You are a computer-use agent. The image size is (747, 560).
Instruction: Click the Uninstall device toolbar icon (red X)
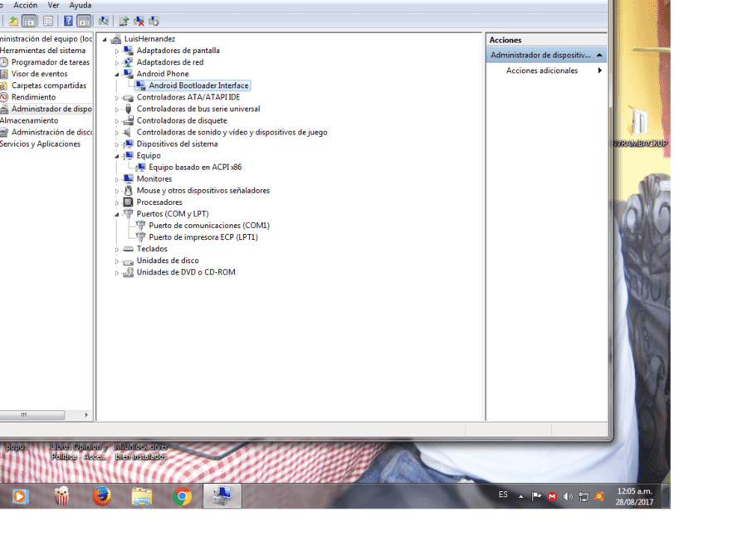pyautogui.click(x=139, y=21)
